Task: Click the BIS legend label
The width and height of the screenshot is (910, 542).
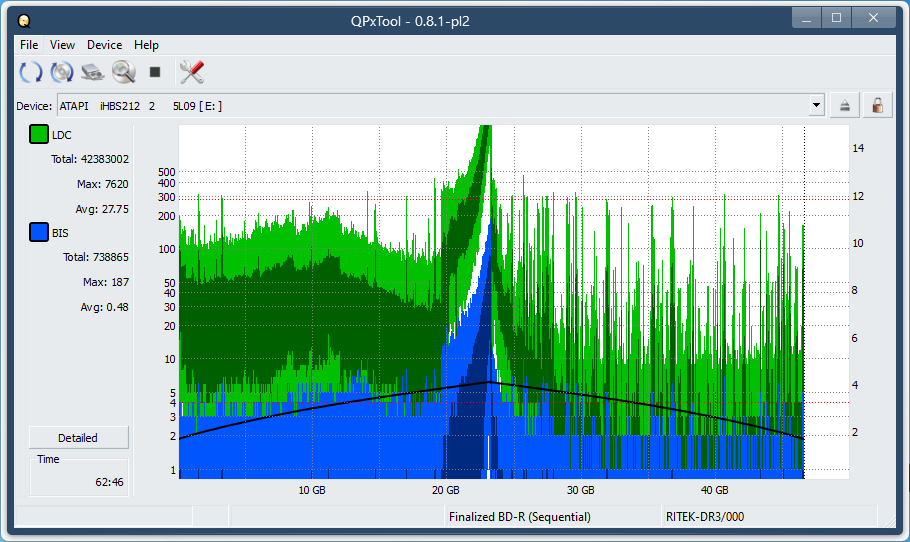Action: point(60,233)
